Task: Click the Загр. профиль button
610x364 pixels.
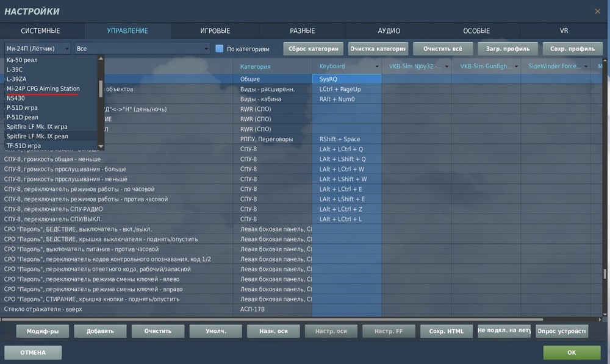Action: pyautogui.click(x=508, y=49)
